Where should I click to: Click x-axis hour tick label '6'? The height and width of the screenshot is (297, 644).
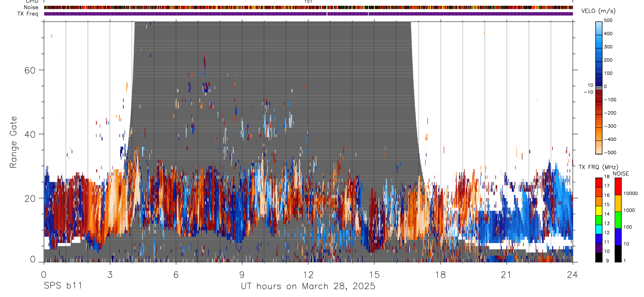[176, 274]
